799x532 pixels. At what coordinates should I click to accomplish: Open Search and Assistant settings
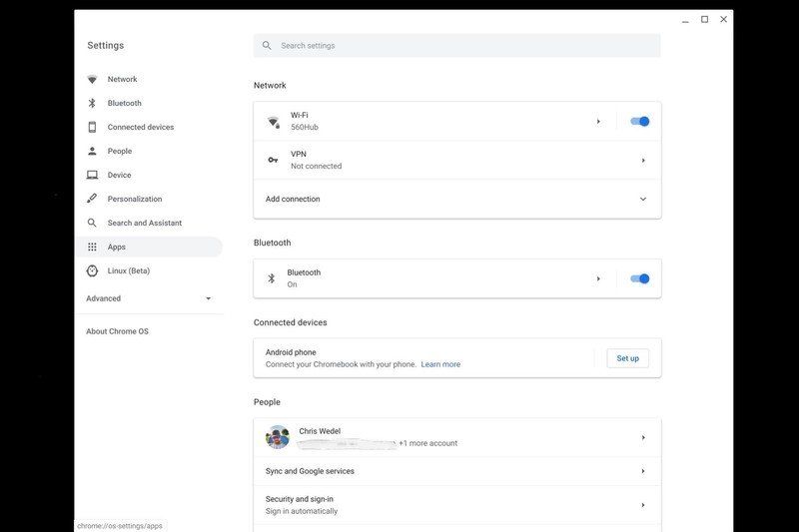pos(145,223)
